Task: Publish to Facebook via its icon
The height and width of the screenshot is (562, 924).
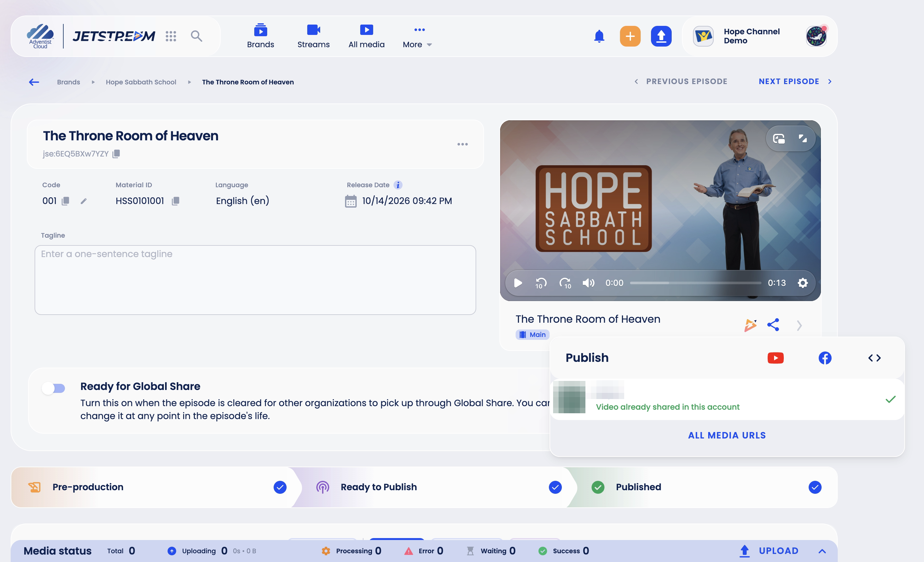Action: (824, 358)
